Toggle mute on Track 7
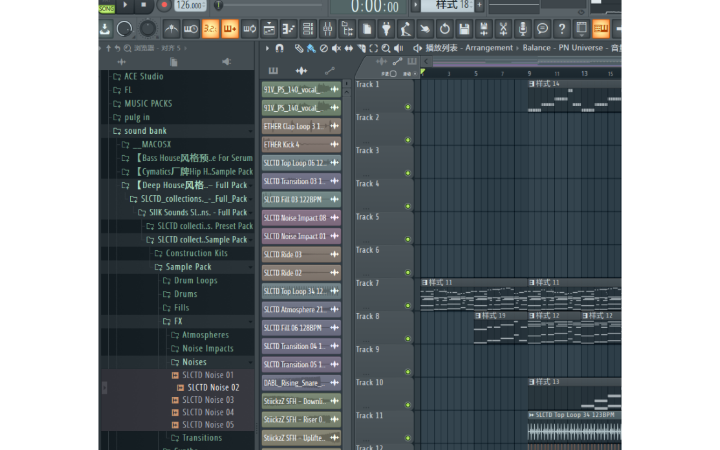Viewport: 720px width, 450px height. click(x=408, y=305)
